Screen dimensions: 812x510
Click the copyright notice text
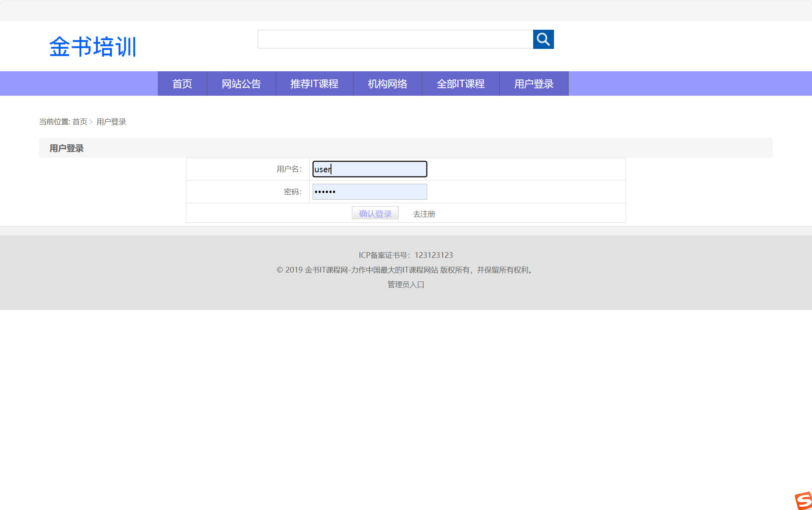click(x=404, y=270)
